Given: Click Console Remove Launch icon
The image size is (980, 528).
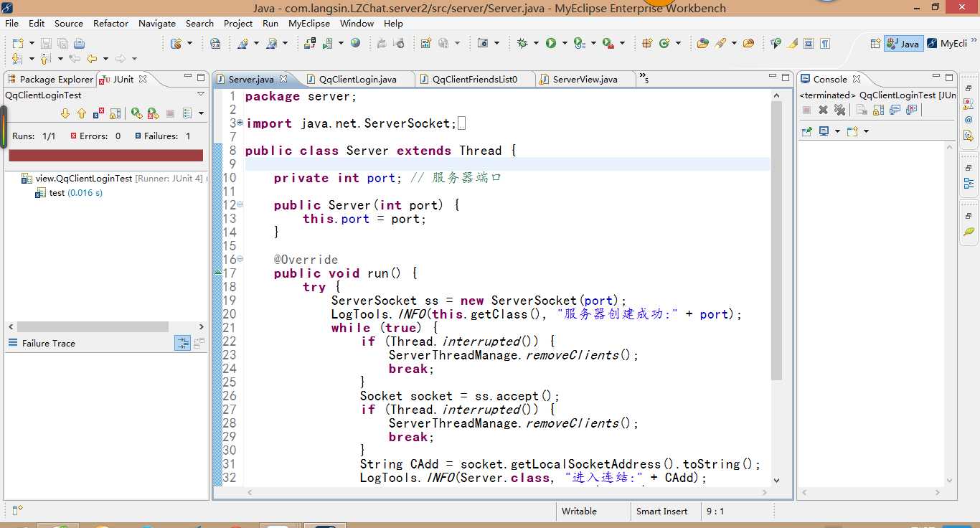Looking at the screenshot, I should pos(823,110).
